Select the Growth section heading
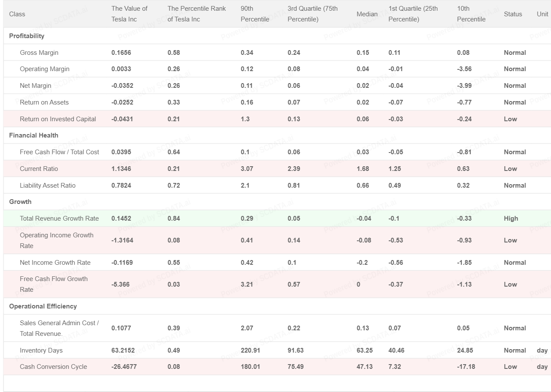Screen dimensions: 551x392 coord(20,202)
